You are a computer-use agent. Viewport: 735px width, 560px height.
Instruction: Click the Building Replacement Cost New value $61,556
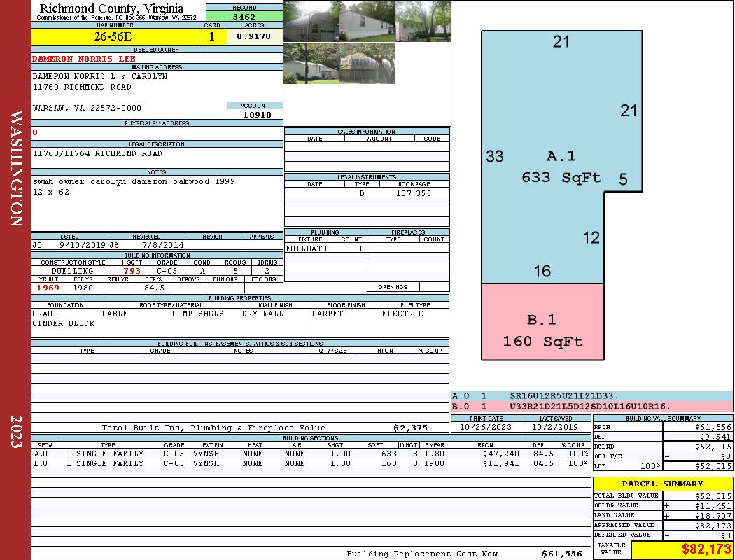tap(561, 554)
